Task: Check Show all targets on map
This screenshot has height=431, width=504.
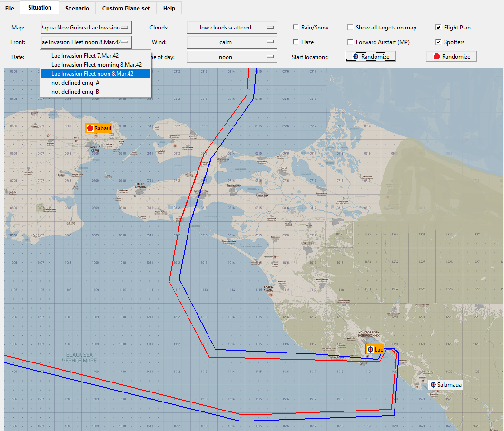Action: tap(350, 27)
